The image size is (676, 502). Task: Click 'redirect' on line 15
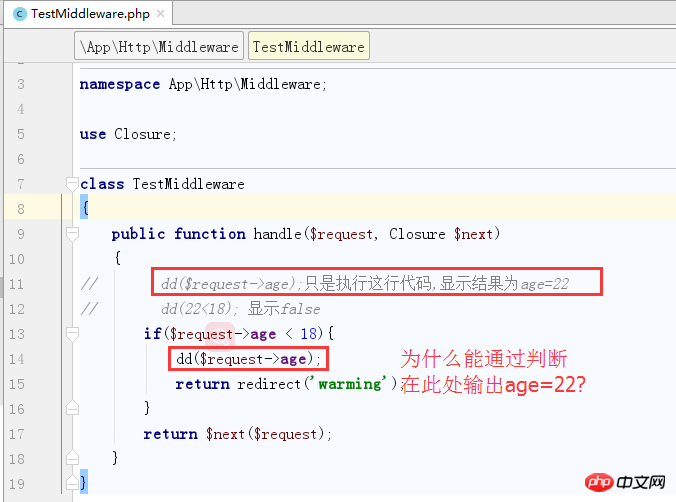(269, 384)
